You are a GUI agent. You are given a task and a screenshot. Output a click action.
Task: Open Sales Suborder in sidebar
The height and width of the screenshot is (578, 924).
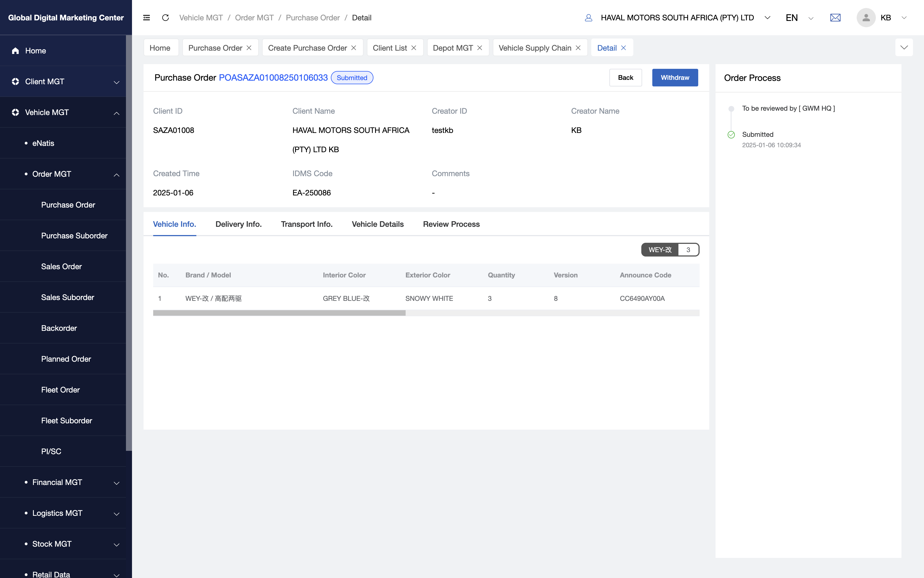[x=63, y=297]
